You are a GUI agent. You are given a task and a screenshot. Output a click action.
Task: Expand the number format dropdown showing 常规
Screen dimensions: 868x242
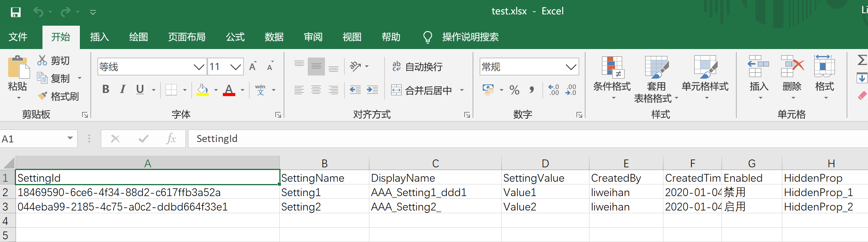pos(571,67)
